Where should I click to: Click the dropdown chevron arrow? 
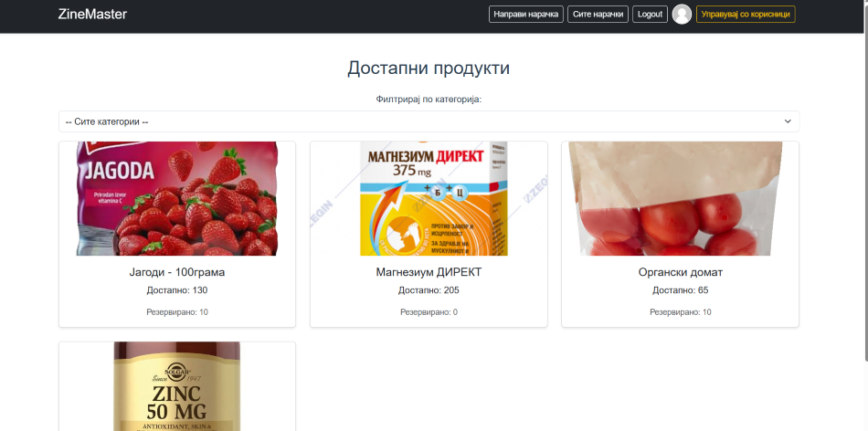788,121
